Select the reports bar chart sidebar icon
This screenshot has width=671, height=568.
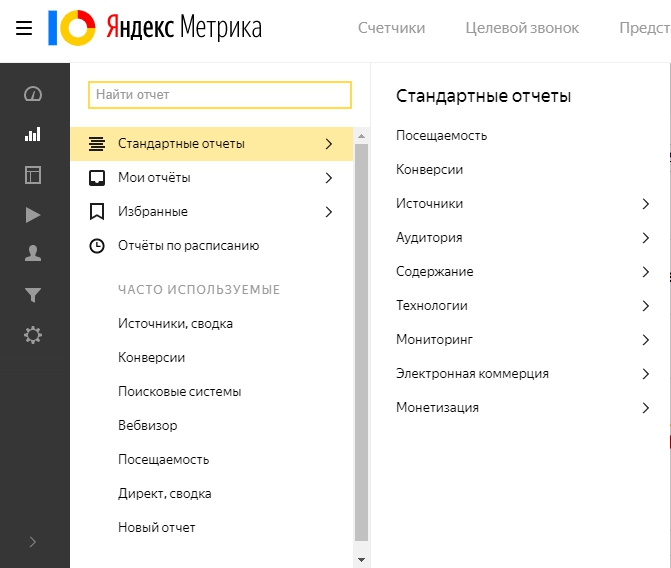(33, 134)
